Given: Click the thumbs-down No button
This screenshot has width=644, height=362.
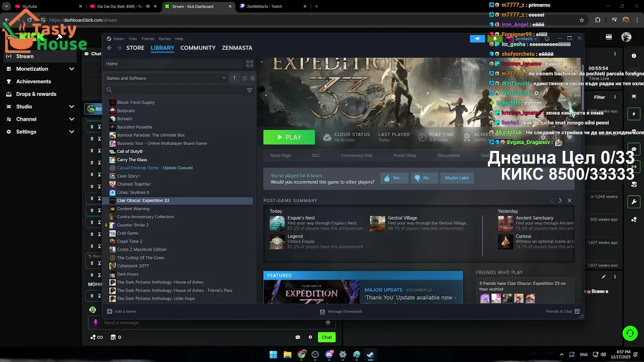Looking at the screenshot, I should click(424, 178).
